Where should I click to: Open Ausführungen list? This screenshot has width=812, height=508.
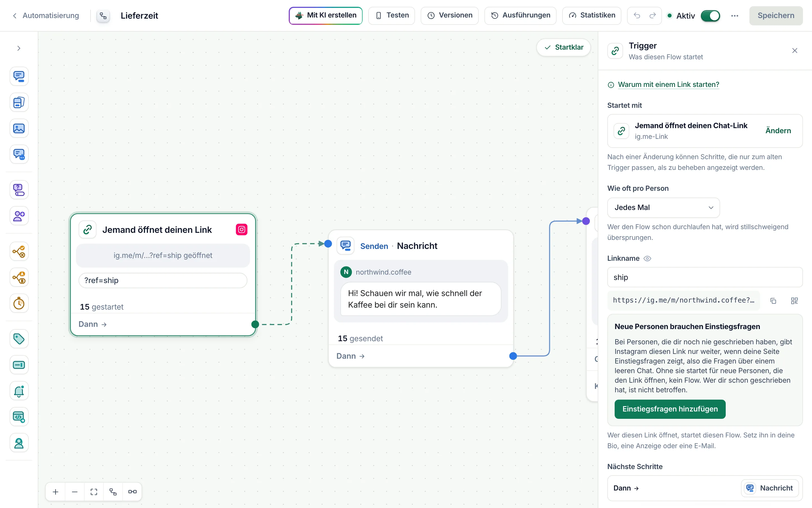[520, 16]
